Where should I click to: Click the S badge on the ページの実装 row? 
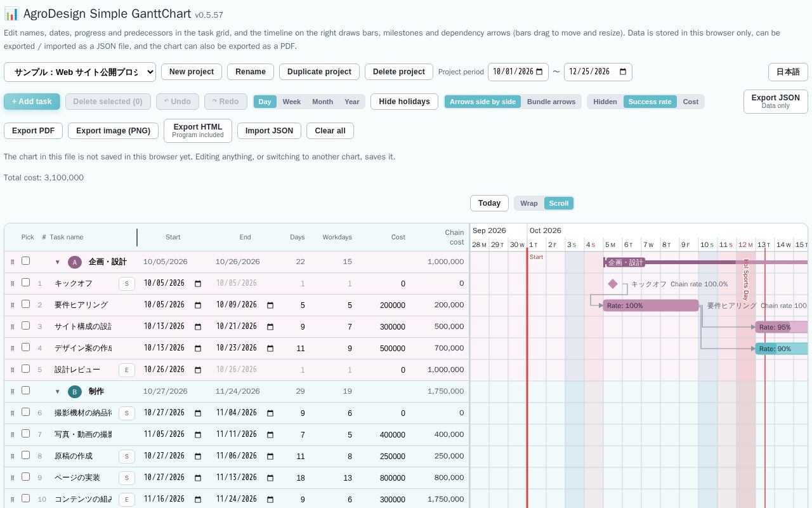(126, 478)
